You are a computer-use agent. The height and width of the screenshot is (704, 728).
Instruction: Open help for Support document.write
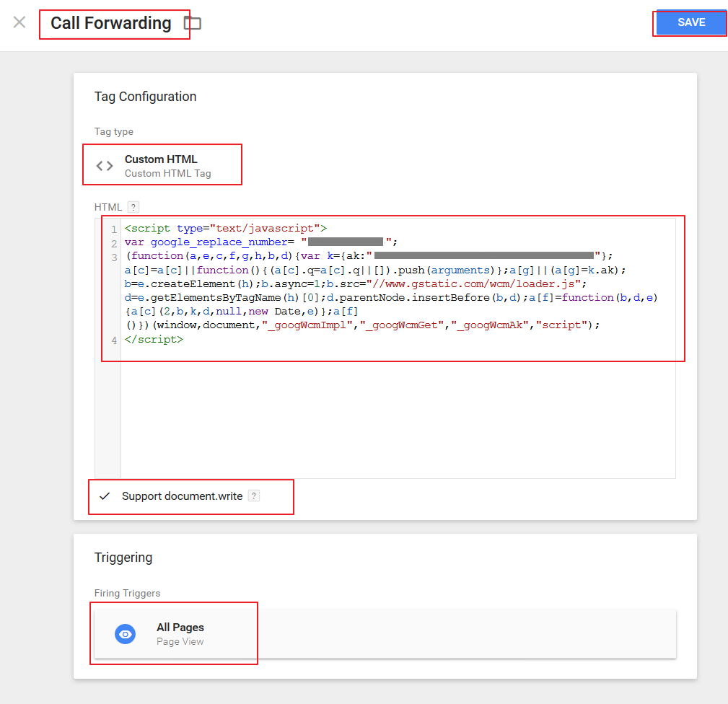pos(254,496)
